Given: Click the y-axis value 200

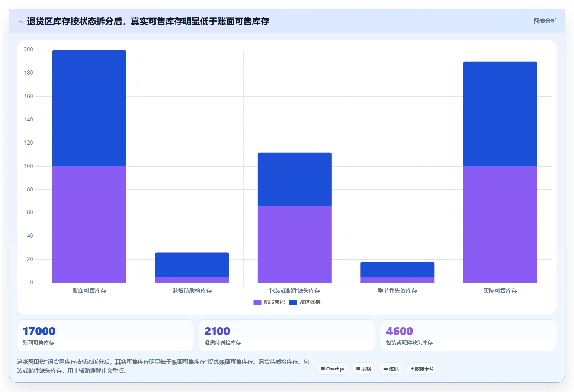Looking at the screenshot, I should tap(29, 50).
